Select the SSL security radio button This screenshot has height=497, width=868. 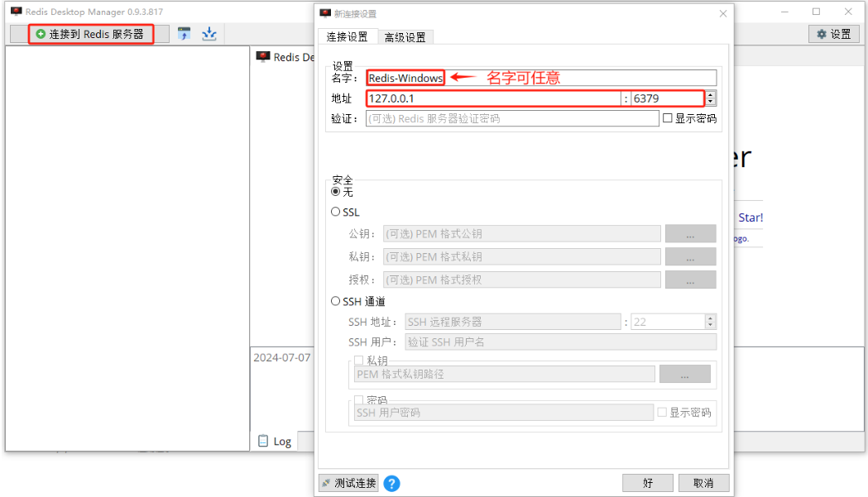tap(335, 212)
